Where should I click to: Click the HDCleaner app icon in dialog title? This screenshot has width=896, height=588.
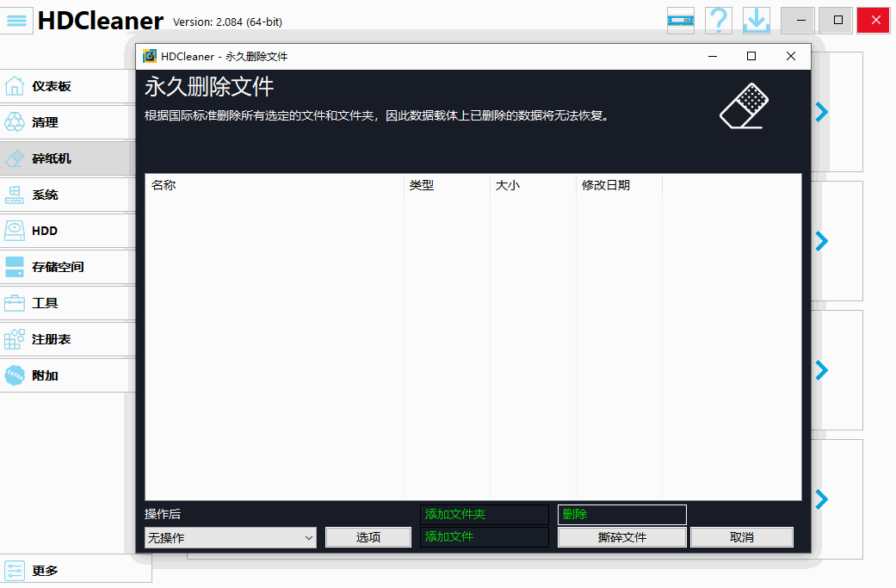[150, 56]
